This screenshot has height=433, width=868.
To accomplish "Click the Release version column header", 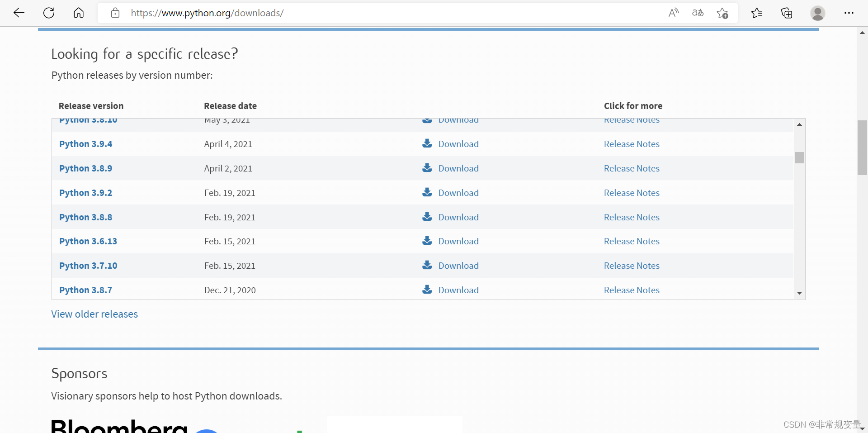I will click(91, 106).
